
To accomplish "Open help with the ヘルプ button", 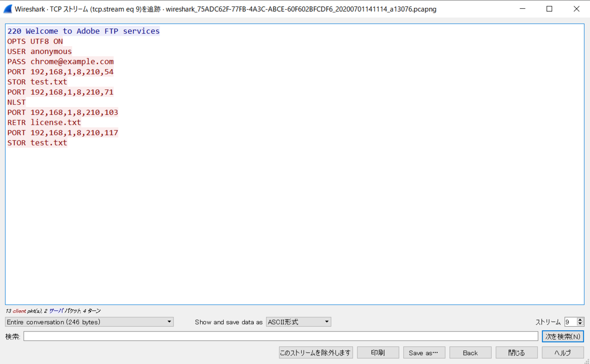I will click(x=562, y=352).
